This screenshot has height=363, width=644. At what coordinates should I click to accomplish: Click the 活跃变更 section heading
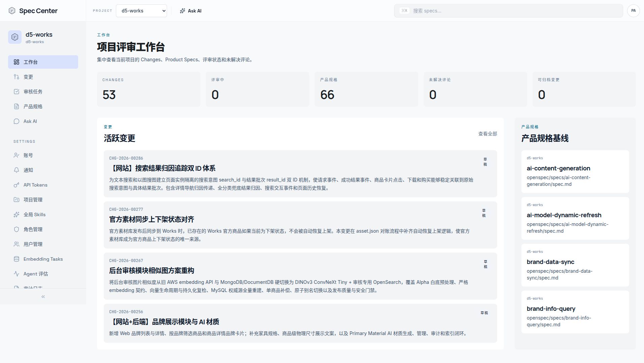[119, 138]
